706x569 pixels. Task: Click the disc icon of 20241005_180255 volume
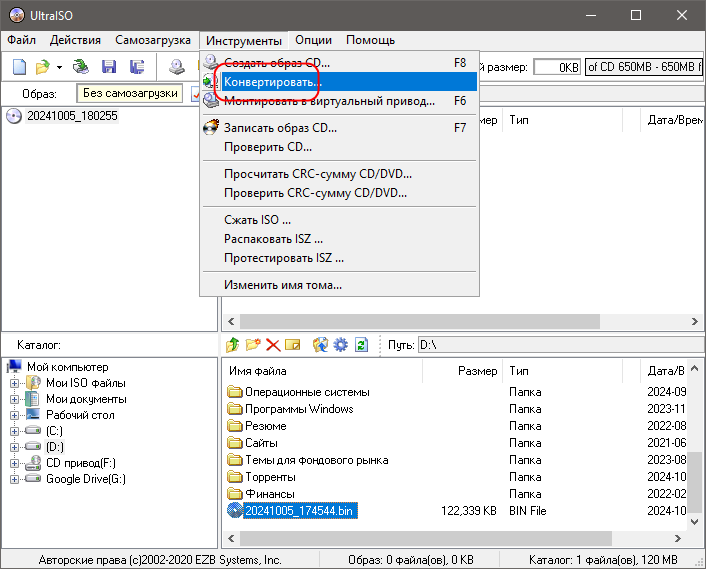pos(14,116)
